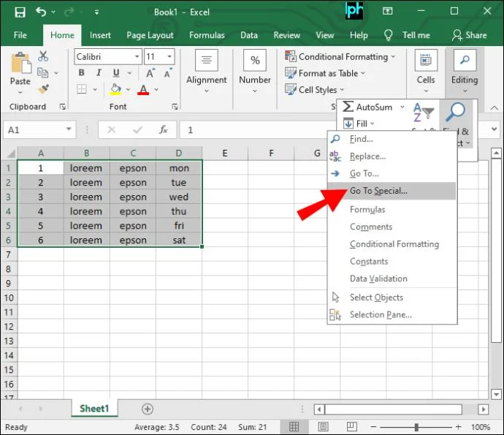
Task: Switch to Normal view button
Action: pyautogui.click(x=294, y=427)
